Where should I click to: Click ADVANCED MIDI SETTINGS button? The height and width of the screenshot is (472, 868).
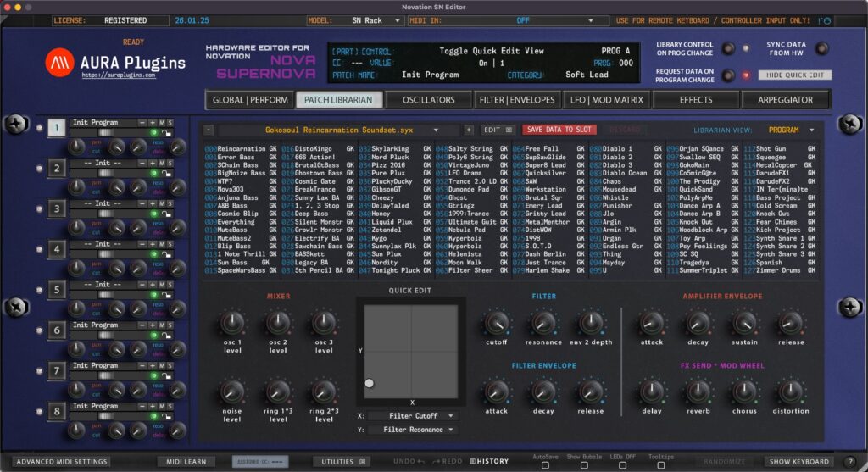point(61,462)
